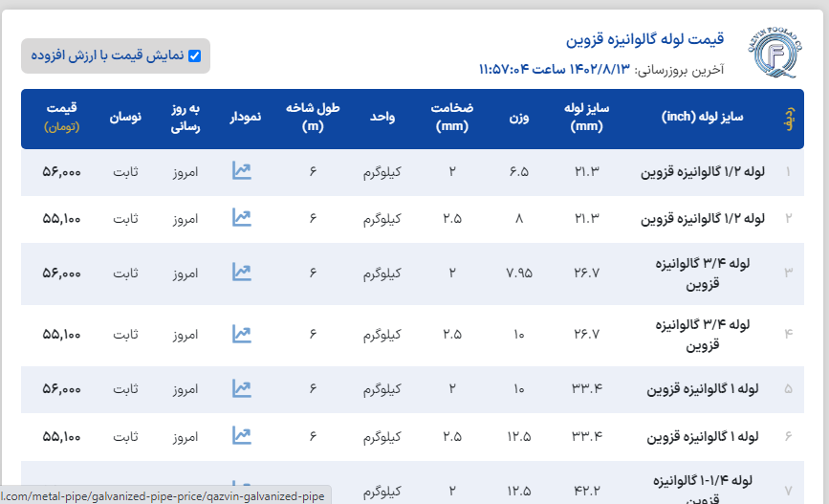Show chart for row 4 (3/4 pipe, 2.5mm)
The width and height of the screenshot is (829, 504).
[241, 335]
